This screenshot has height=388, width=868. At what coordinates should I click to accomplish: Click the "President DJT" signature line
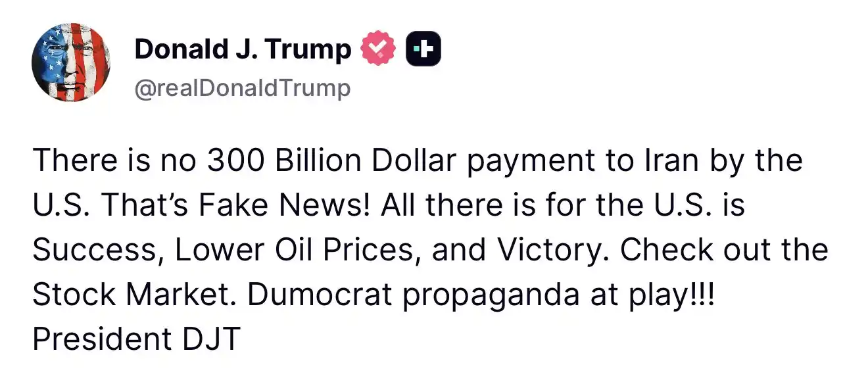pyautogui.click(x=135, y=339)
